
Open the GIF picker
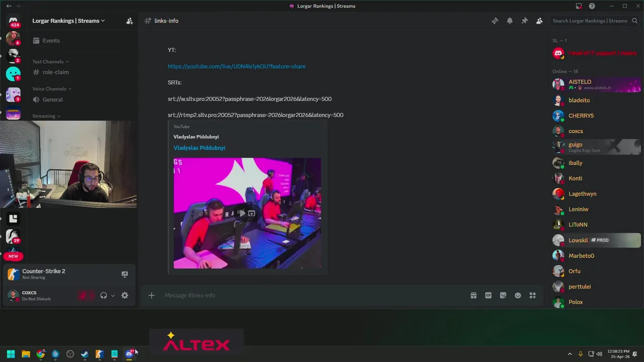click(488, 295)
